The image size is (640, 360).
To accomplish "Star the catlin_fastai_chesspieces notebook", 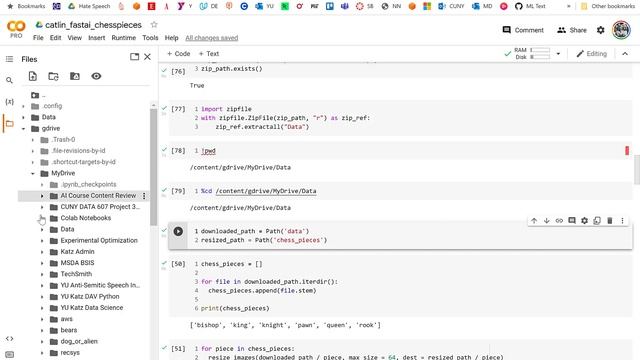I will (x=154, y=24).
